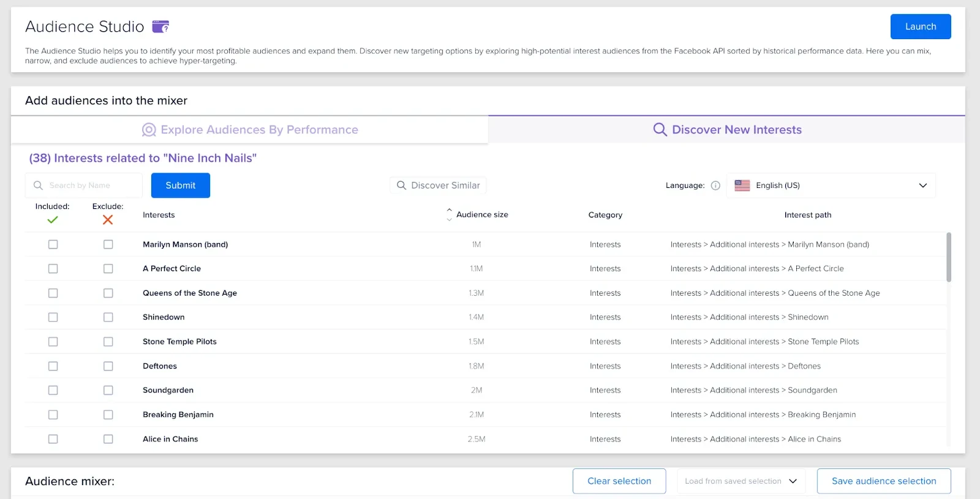Click the interests table vertical scrollbar
The image size is (980, 499).
point(949,257)
